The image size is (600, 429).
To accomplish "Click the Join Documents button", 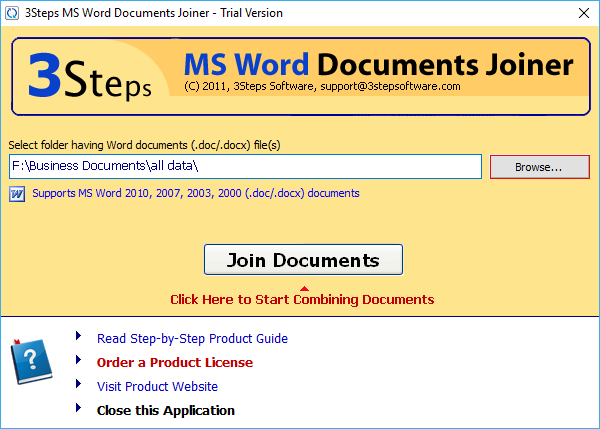I will [303, 259].
